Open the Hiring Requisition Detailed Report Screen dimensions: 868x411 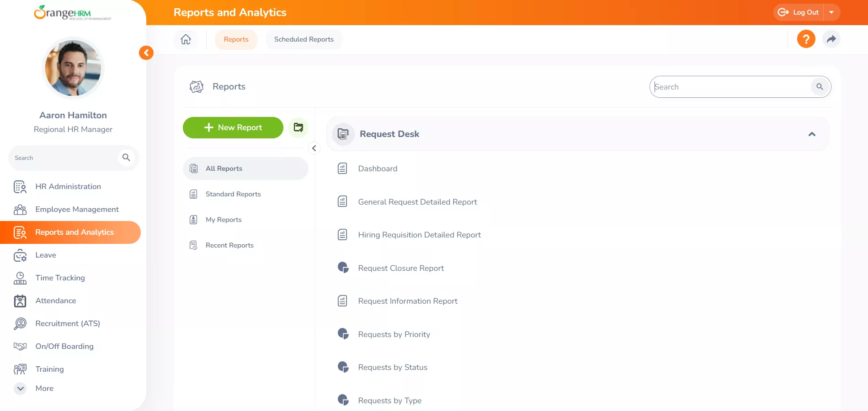click(420, 235)
